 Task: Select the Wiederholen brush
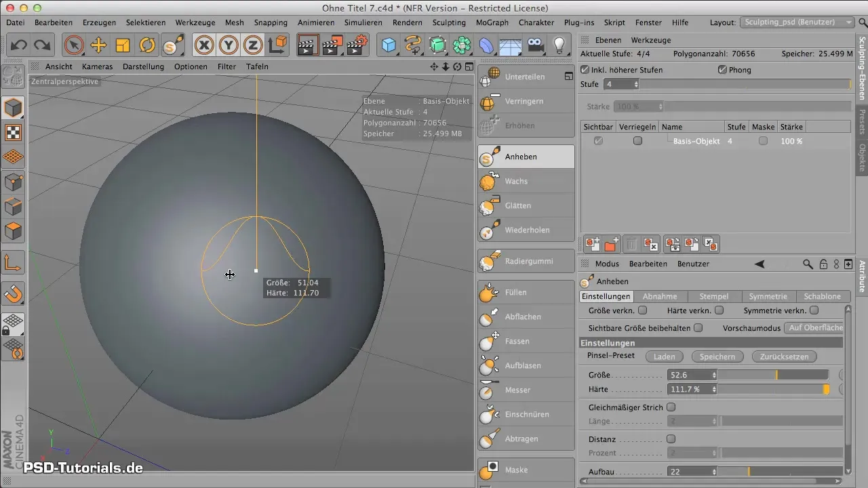click(x=526, y=230)
